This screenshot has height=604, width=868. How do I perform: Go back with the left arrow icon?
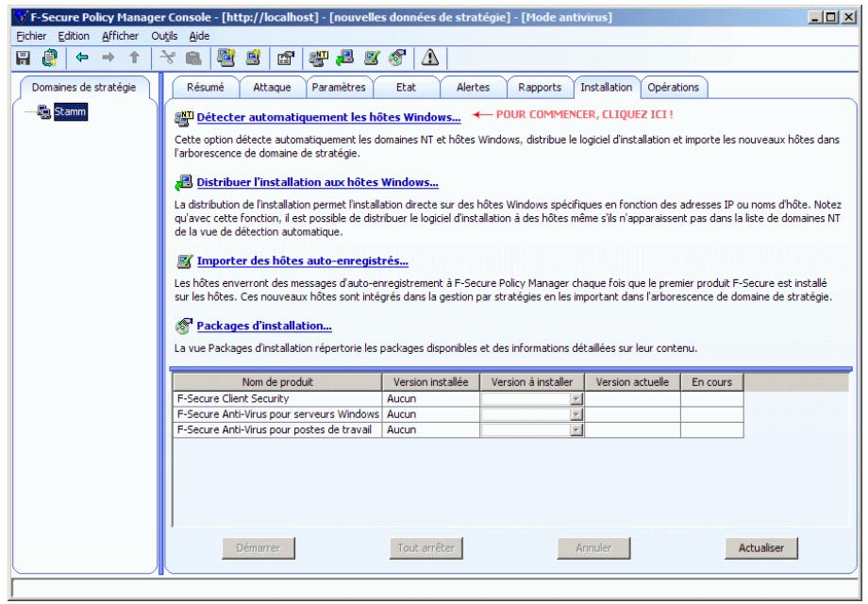[x=82, y=57]
